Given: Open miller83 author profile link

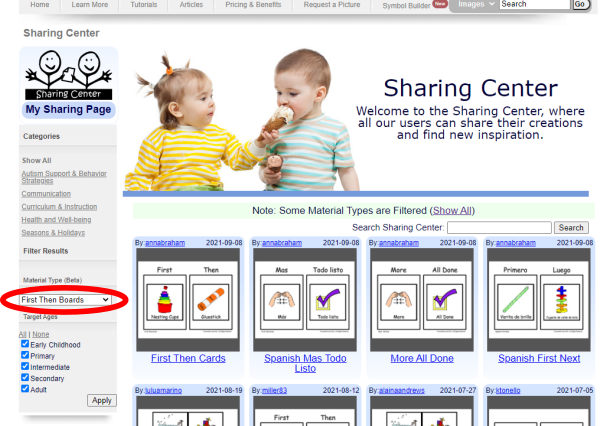Looking at the screenshot, I should (274, 390).
